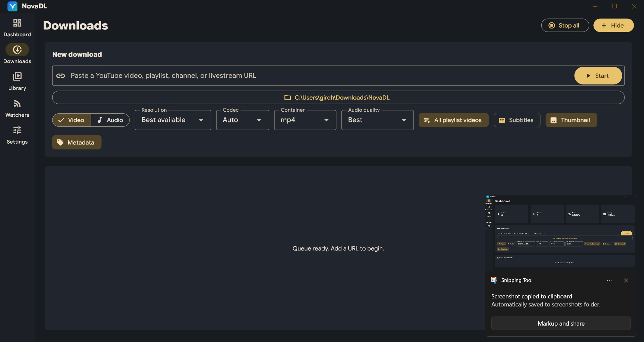
Task: Open the Container mp4 dropdown
Action: point(305,120)
